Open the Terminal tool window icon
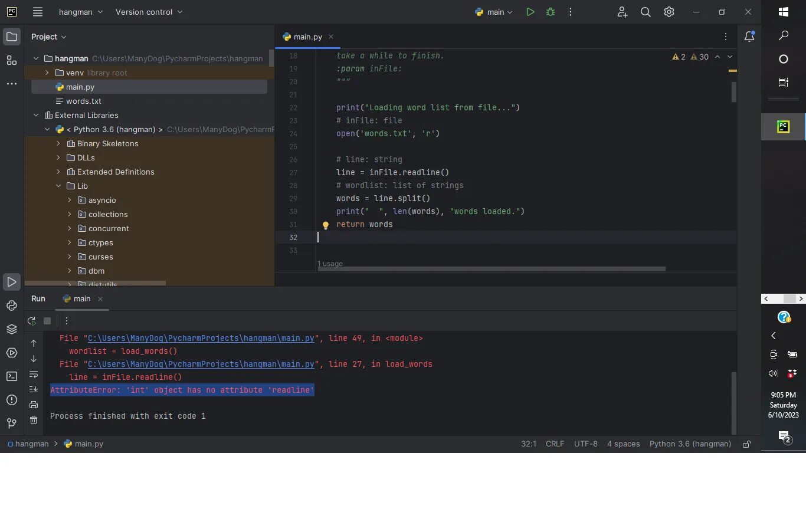806x532 pixels. pyautogui.click(x=11, y=376)
